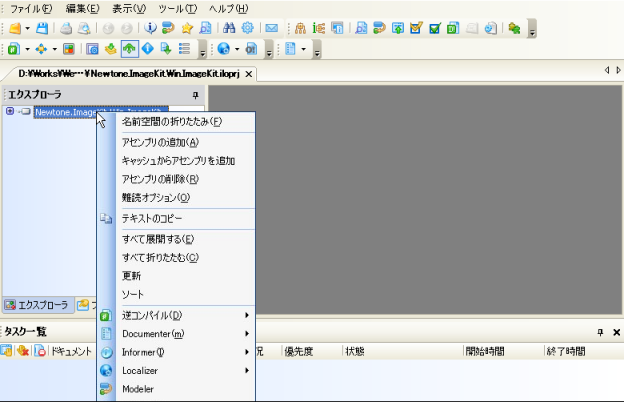Choose すべて折りたたむ(C) menu item
This screenshot has width=624, height=402.
click(x=176, y=258)
